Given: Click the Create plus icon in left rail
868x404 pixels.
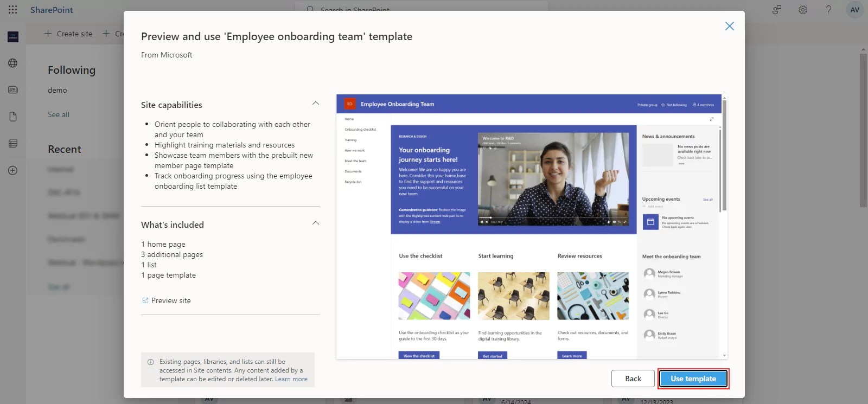Looking at the screenshot, I should coord(13,170).
